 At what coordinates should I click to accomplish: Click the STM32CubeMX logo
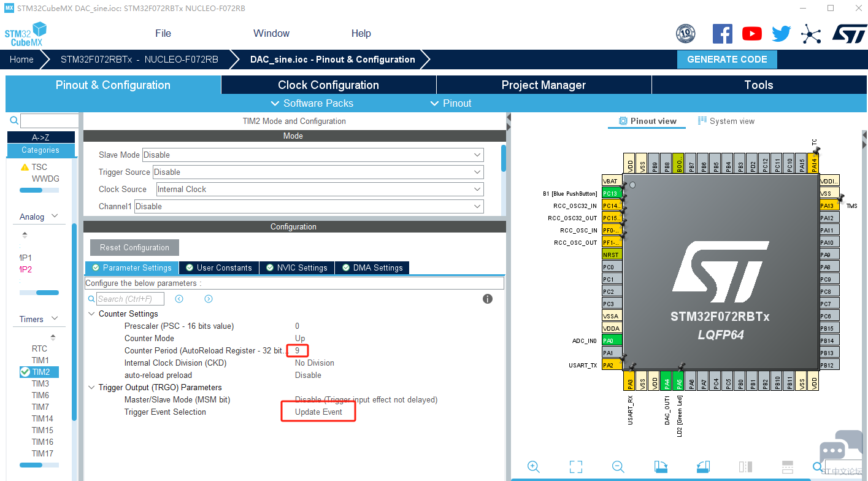pos(26,34)
